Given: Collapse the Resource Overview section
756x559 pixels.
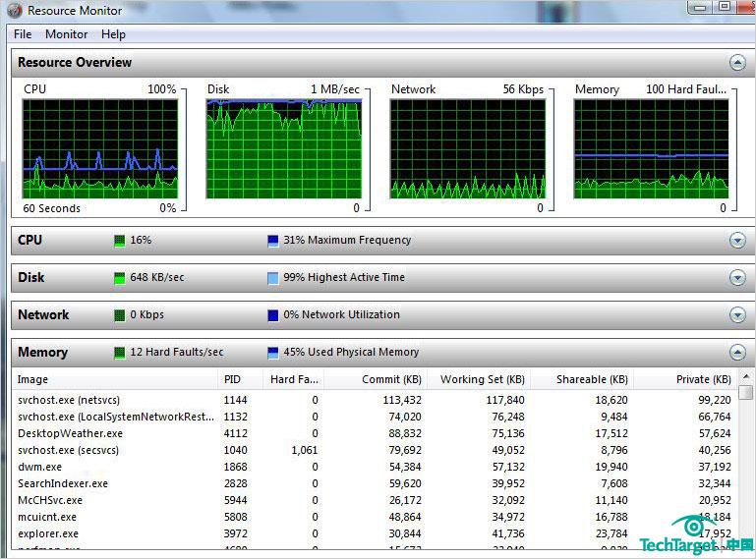Looking at the screenshot, I should [737, 63].
